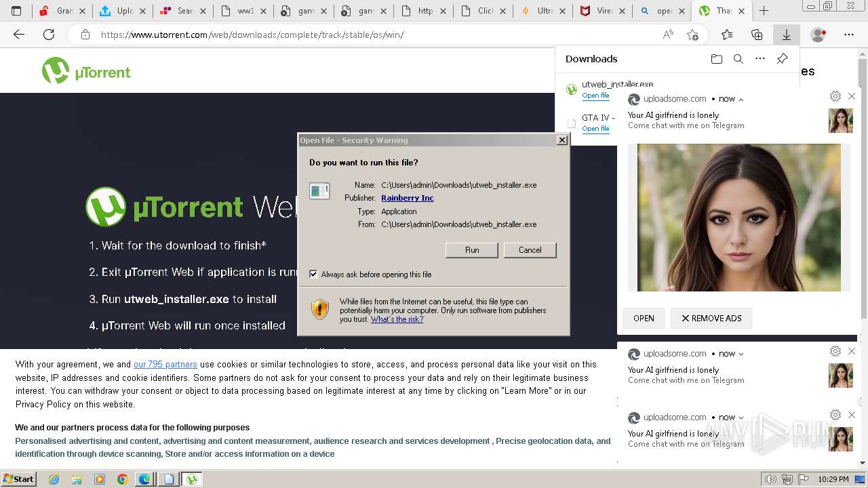The image size is (868, 488).
Task: Click Cancel in the Security Warning dialog
Action: click(x=530, y=250)
